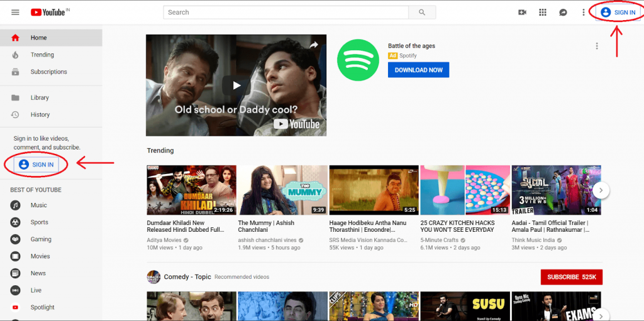This screenshot has width=644, height=321.
Task: Open the Dumdaar Khiladi New Released title
Action: tap(186, 227)
